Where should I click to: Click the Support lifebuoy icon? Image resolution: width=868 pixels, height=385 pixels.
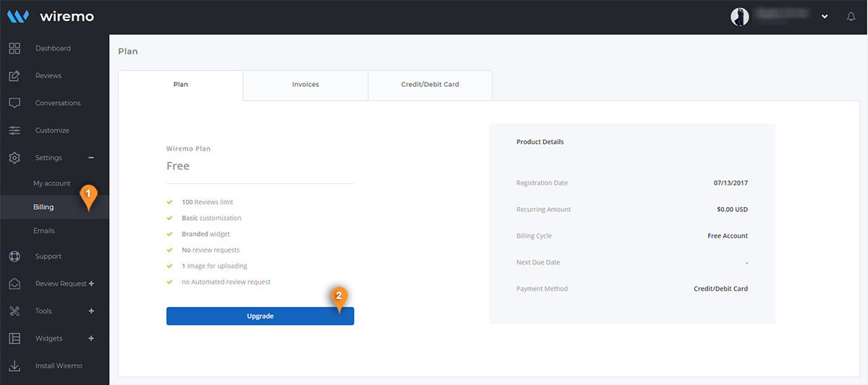click(x=14, y=256)
